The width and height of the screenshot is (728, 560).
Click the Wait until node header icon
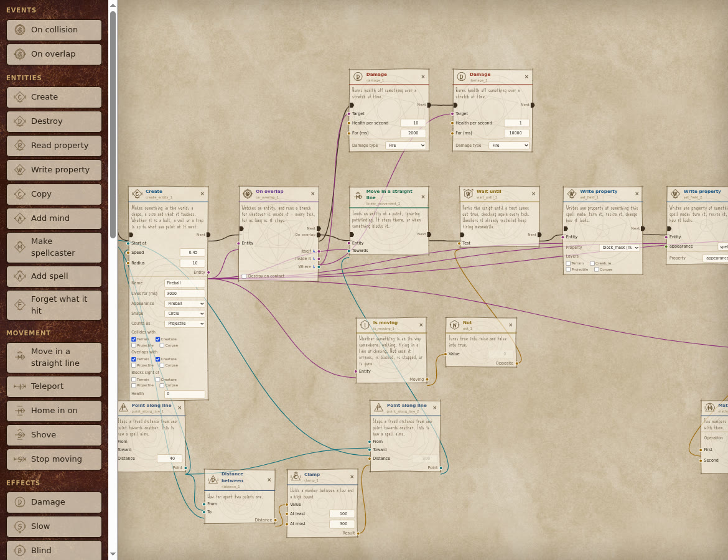coord(468,194)
